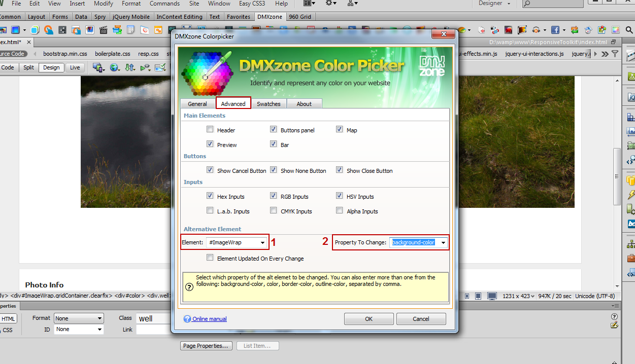Viewport: 635px width, 364px height.
Task: Open the Property To Change dropdown arrow
Action: click(443, 242)
